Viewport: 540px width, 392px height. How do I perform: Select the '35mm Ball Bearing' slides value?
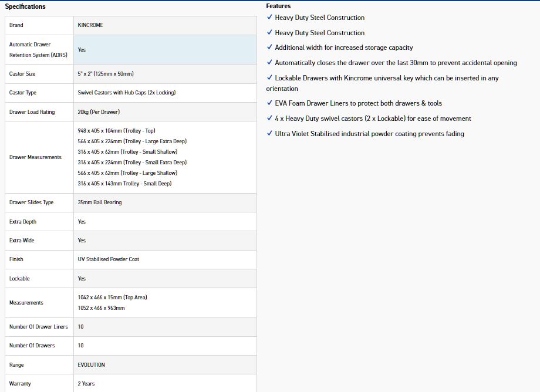click(x=100, y=202)
